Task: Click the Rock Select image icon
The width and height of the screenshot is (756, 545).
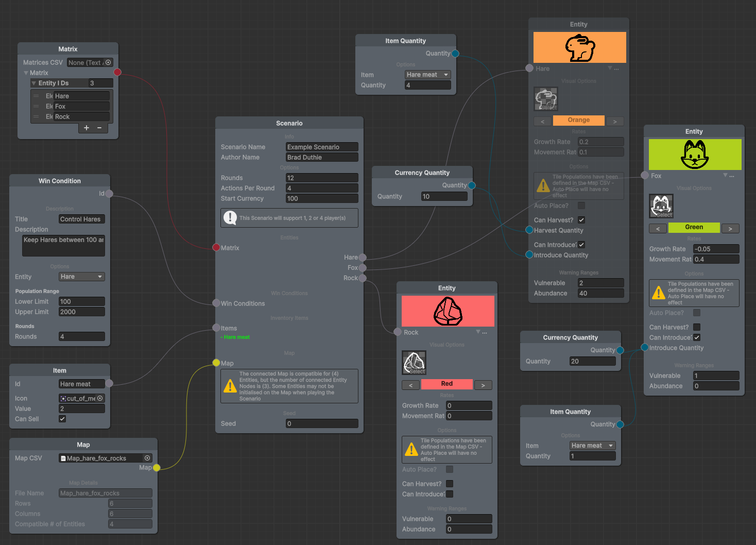Action: pyautogui.click(x=414, y=362)
